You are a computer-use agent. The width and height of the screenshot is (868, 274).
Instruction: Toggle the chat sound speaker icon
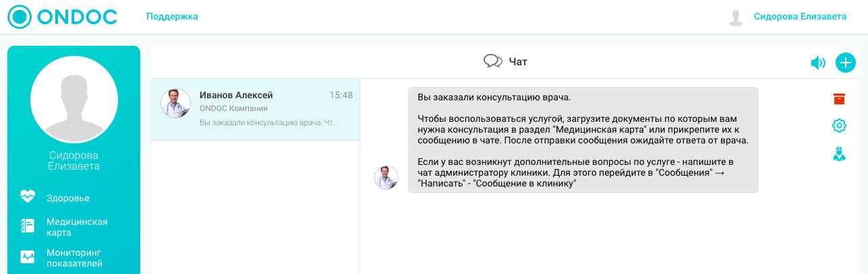pyautogui.click(x=818, y=63)
